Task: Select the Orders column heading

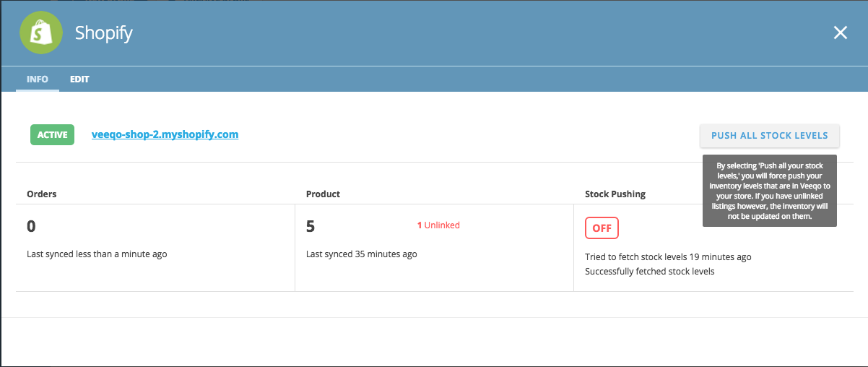Action: tap(42, 194)
